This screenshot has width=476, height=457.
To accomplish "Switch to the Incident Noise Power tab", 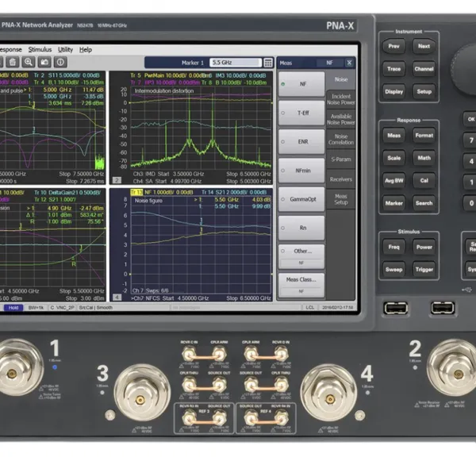I will pyautogui.click(x=341, y=100).
